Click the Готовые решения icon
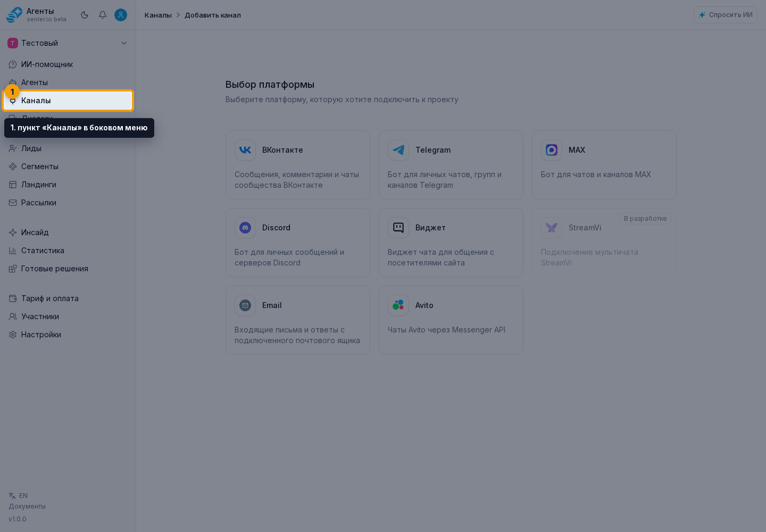This screenshot has height=532, width=766. [13, 269]
